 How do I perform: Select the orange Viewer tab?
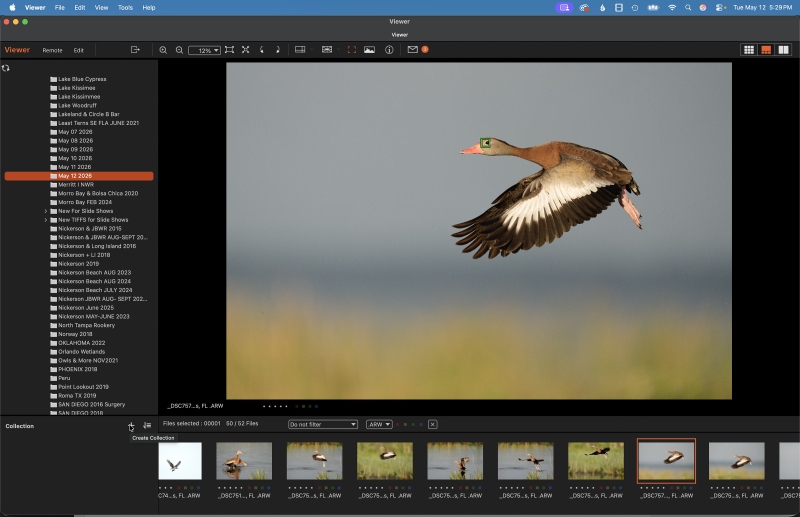point(17,50)
